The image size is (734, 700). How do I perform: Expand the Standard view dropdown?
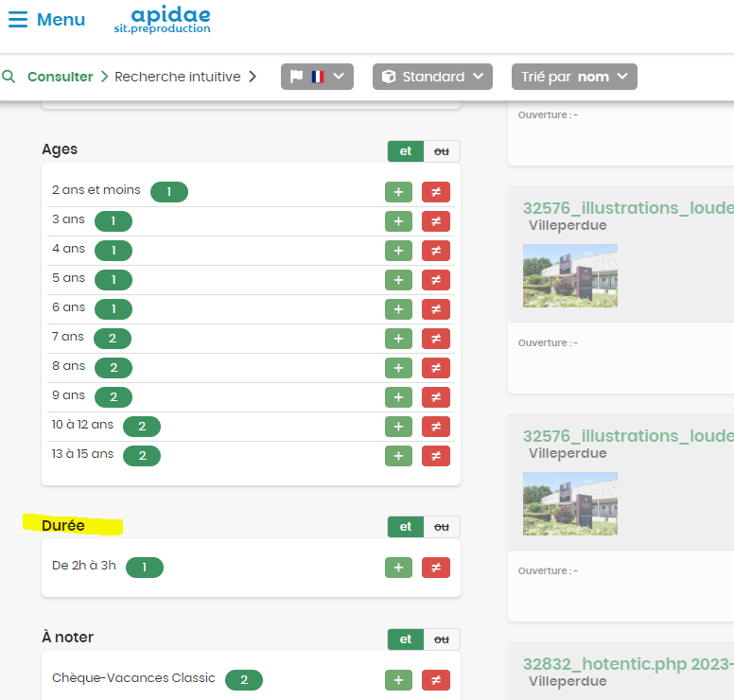coord(432,77)
